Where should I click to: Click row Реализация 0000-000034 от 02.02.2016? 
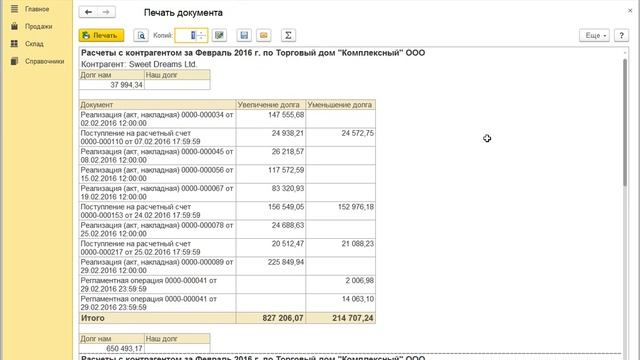158,119
